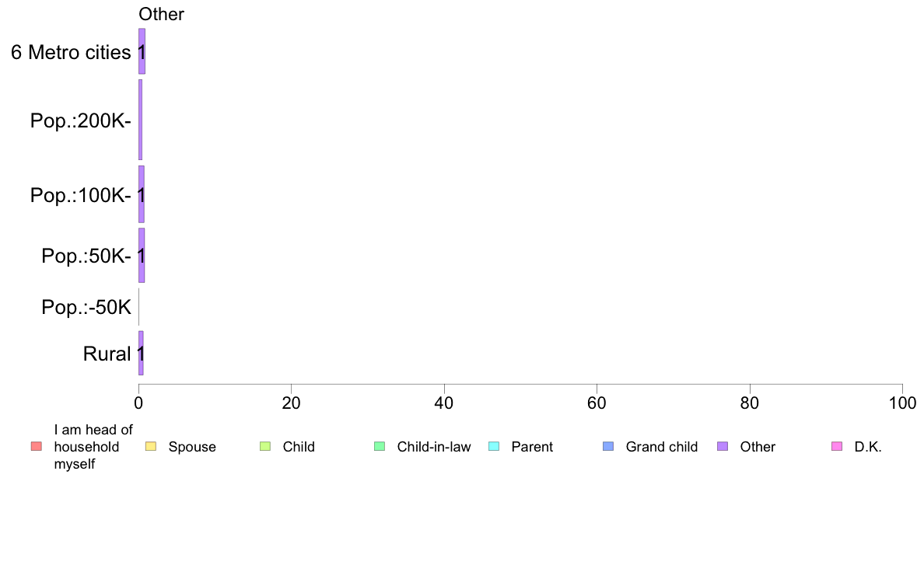The image size is (924, 572).
Task: Click the cyan Parent legend swatch
Action: 494,446
